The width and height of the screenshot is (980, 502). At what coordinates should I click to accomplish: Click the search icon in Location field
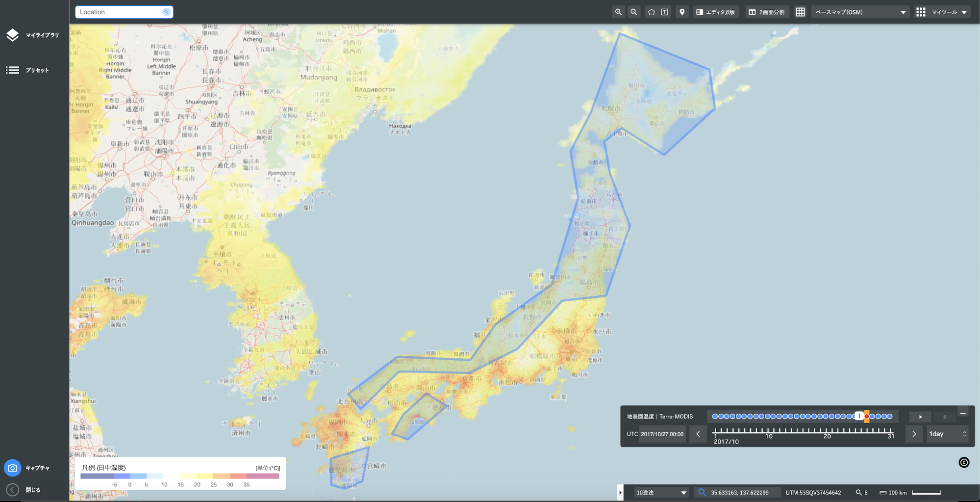(x=166, y=12)
